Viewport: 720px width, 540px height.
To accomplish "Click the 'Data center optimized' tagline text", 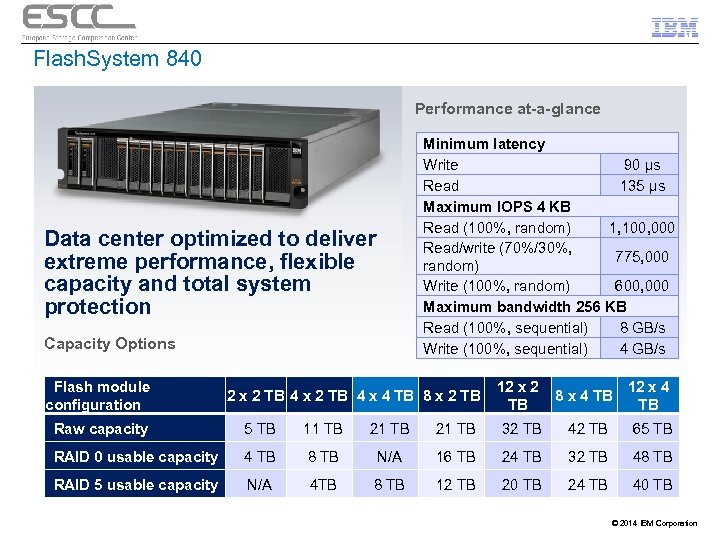I will tap(211, 273).
